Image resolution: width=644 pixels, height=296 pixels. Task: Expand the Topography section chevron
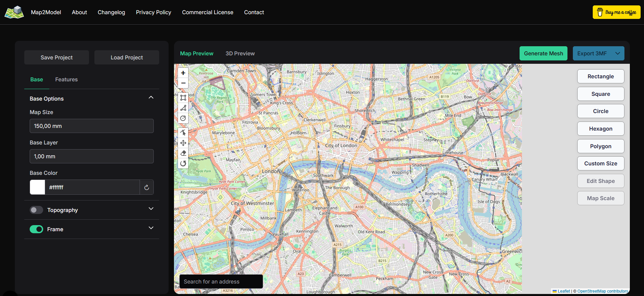pos(151,209)
